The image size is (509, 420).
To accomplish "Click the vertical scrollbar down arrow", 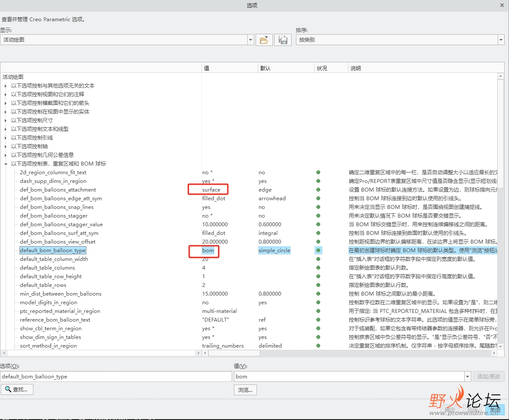I will 501,346.
